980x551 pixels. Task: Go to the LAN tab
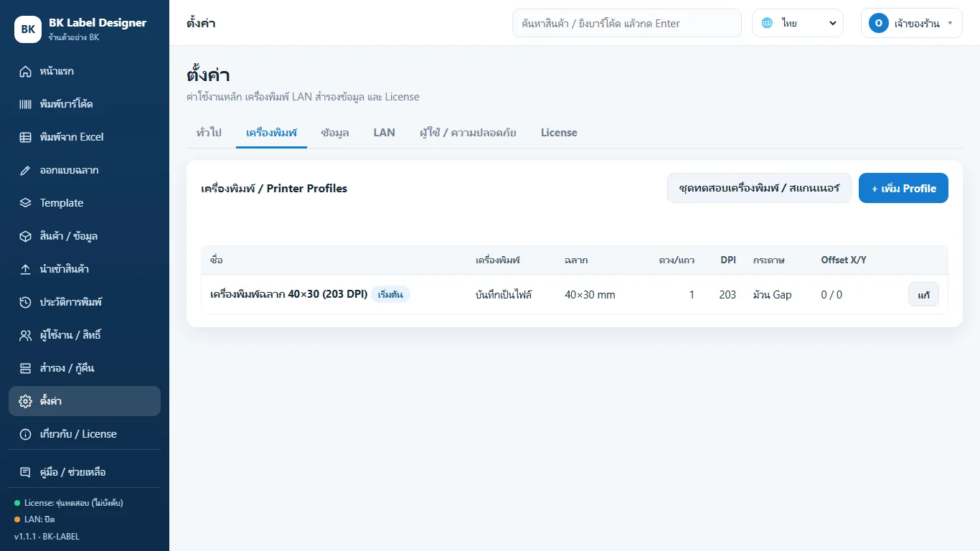(x=385, y=133)
